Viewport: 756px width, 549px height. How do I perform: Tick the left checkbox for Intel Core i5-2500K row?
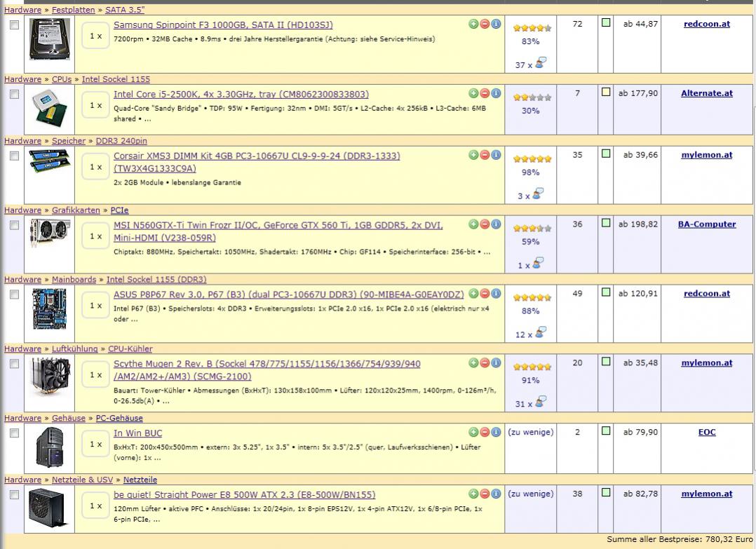[15, 95]
